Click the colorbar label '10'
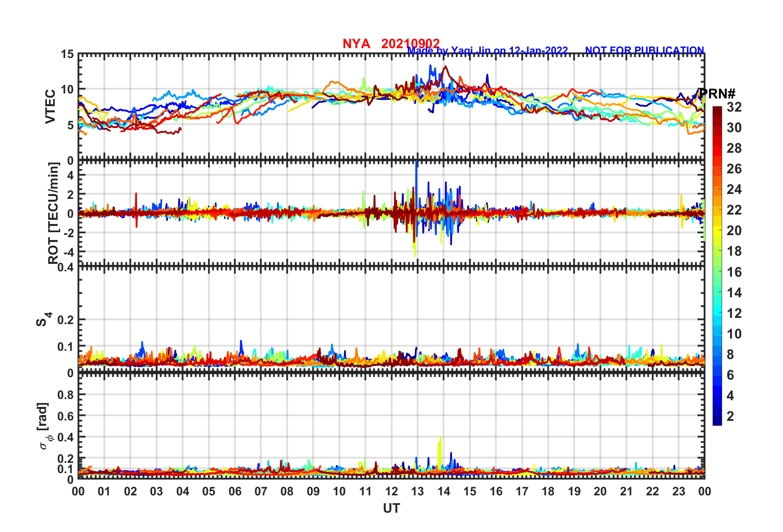 click(x=734, y=334)
